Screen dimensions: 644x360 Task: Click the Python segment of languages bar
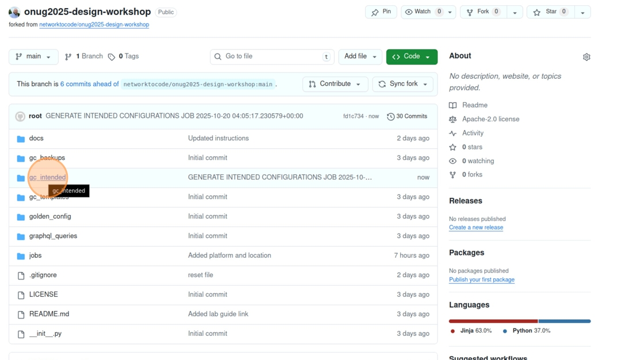point(565,321)
